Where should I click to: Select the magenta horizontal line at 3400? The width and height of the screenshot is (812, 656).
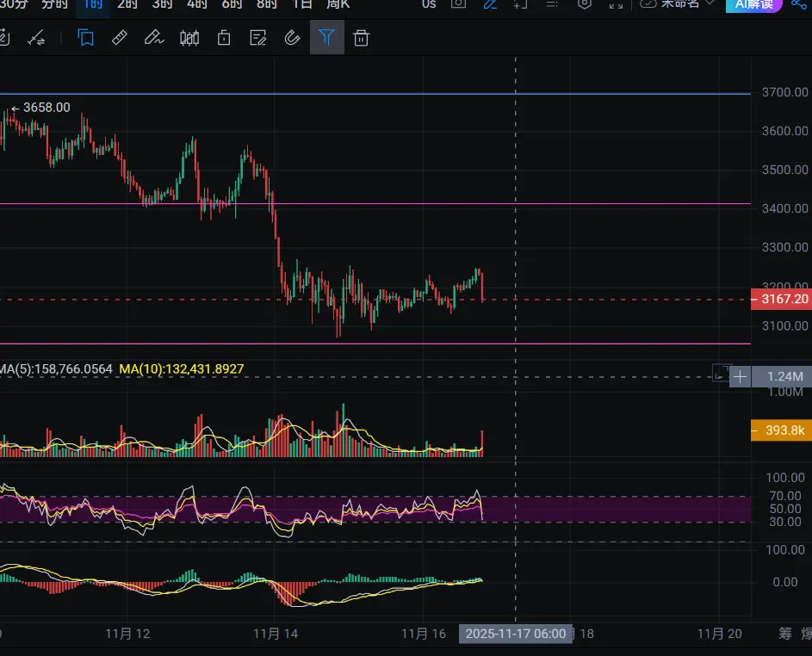(x=375, y=204)
